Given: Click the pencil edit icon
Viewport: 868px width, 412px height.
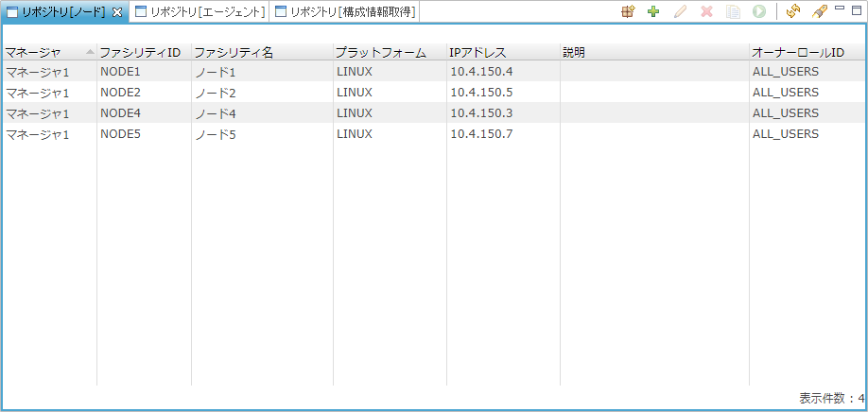Looking at the screenshot, I should coord(680,11).
